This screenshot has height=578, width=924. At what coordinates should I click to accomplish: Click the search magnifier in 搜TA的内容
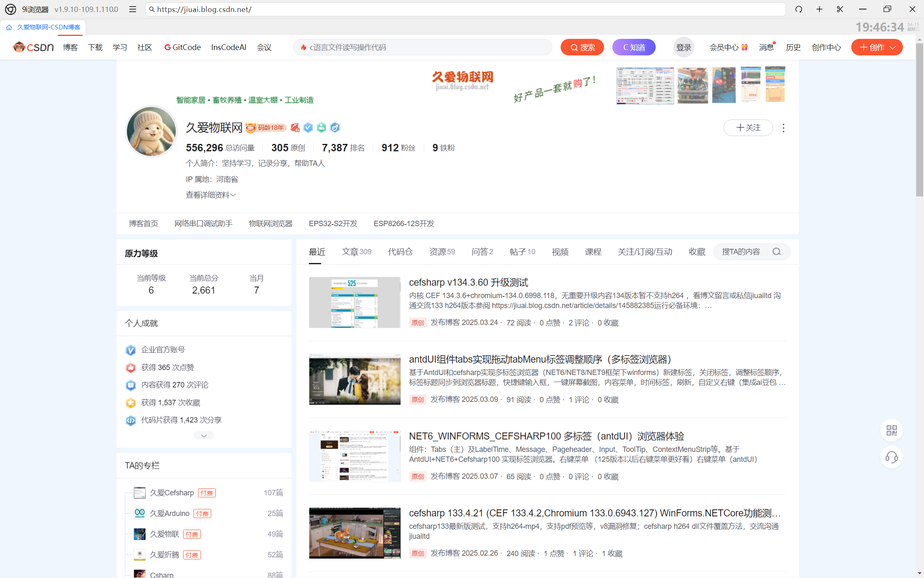coord(776,252)
